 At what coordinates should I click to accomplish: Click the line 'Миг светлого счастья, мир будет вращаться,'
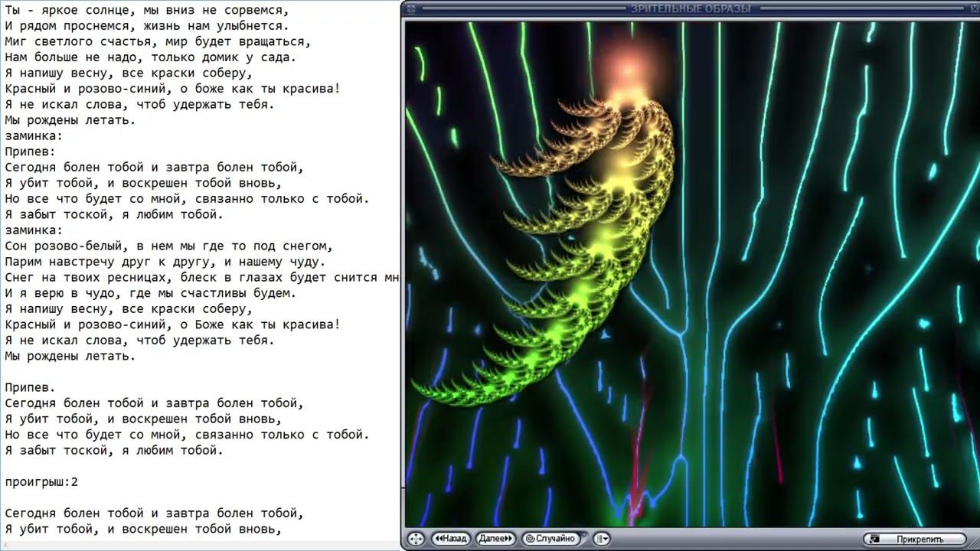coord(158,41)
